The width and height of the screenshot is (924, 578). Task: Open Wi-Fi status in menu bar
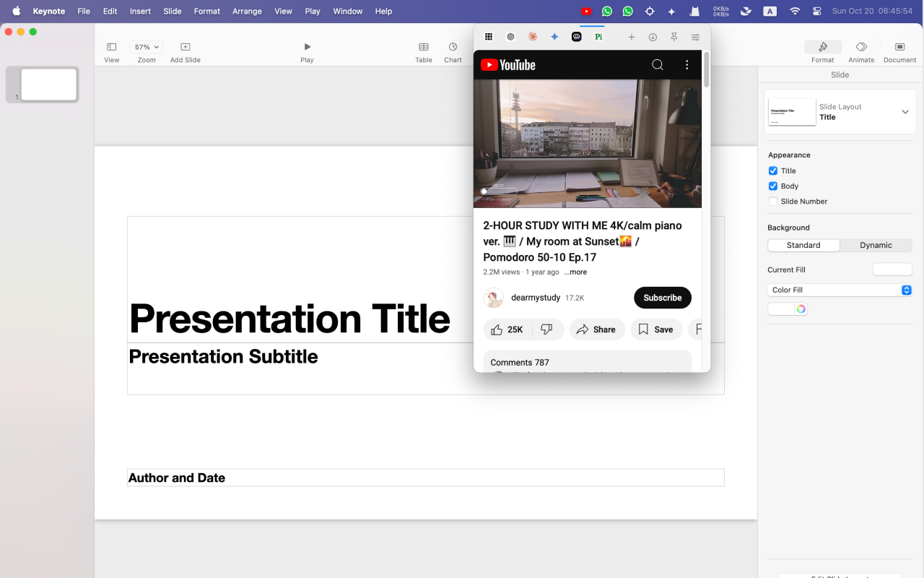[x=795, y=11]
